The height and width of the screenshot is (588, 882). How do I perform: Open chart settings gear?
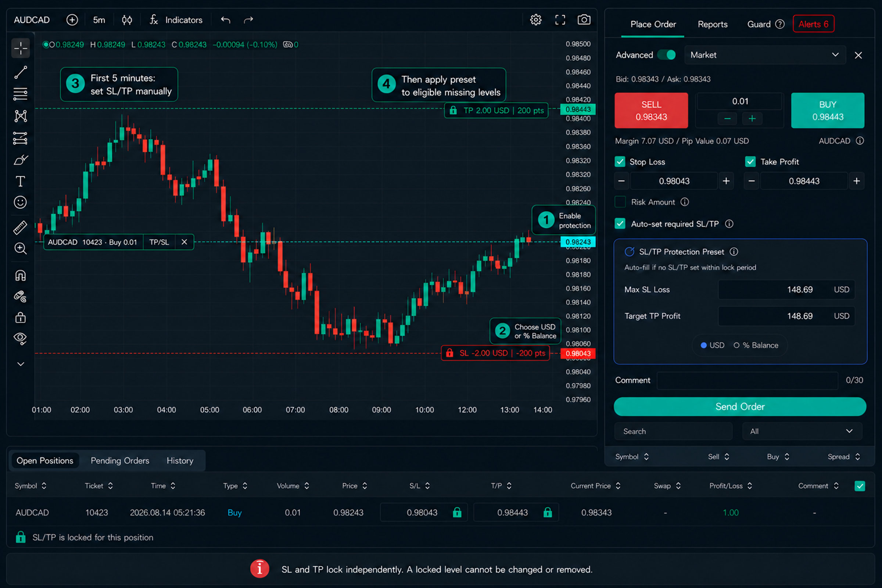pos(535,19)
